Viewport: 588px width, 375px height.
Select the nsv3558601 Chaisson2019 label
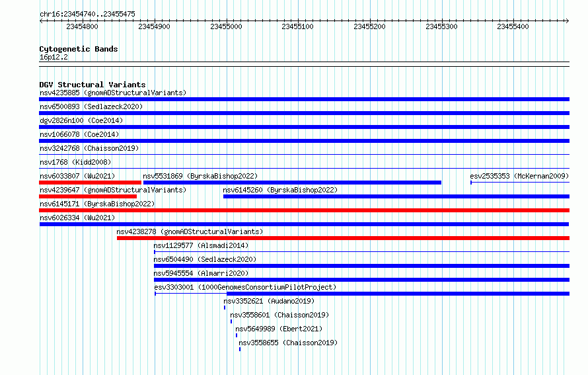click(x=279, y=315)
